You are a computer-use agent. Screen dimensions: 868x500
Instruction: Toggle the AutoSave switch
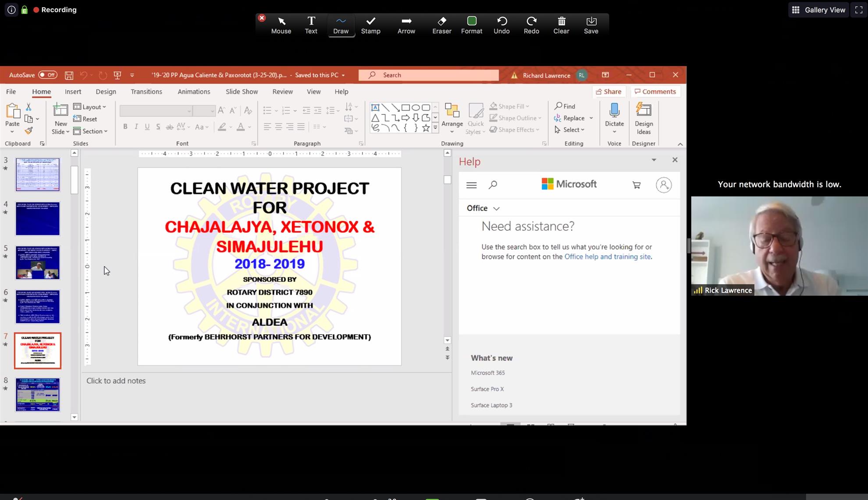coord(47,75)
